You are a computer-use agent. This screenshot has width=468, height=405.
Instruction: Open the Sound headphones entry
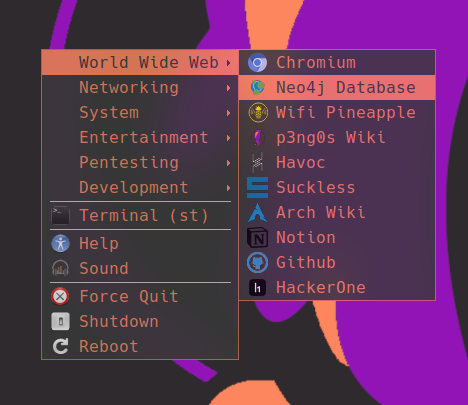pyautogui.click(x=140, y=268)
